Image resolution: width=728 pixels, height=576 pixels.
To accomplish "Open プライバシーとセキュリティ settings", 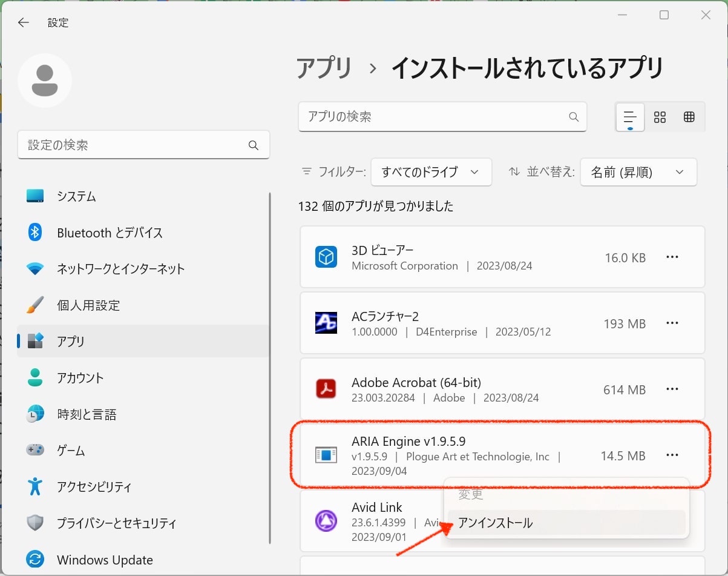I will 143,523.
